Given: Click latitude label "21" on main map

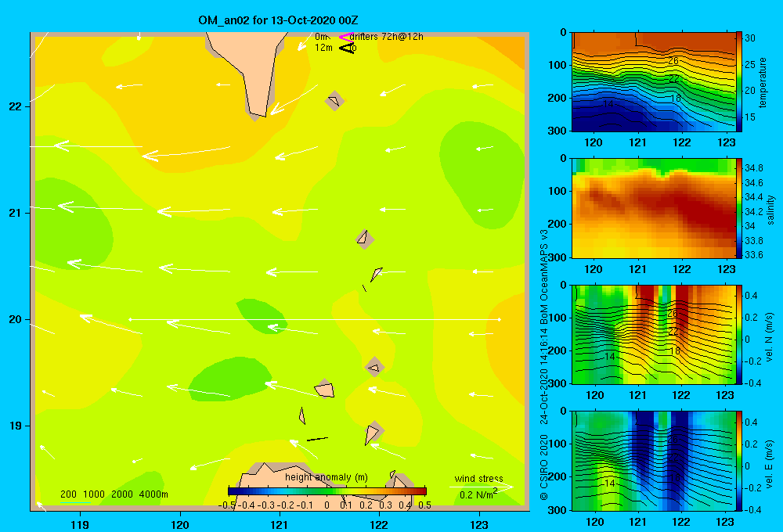Looking at the screenshot, I should tap(15, 213).
